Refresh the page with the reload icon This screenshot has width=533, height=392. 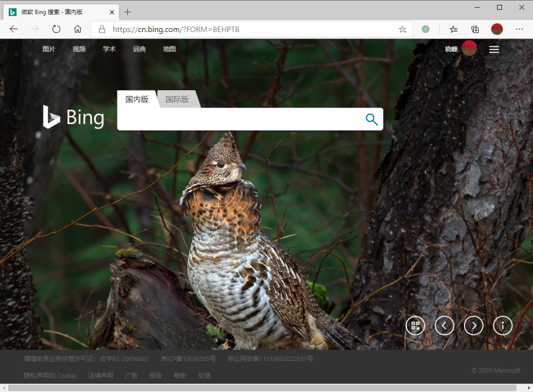coord(56,29)
